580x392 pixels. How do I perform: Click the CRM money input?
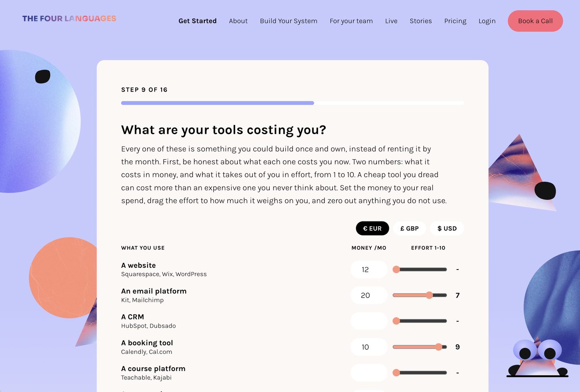coord(369,321)
